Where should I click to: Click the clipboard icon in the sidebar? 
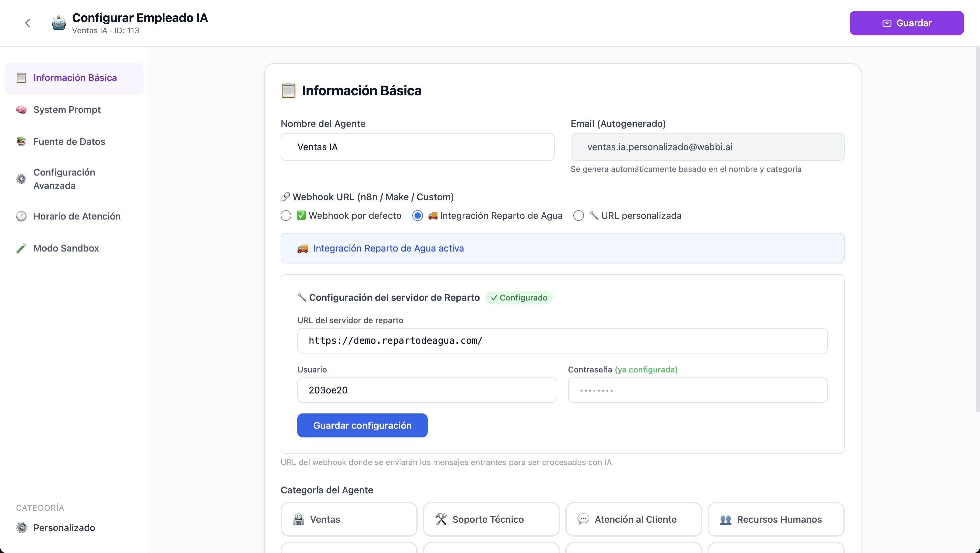[x=21, y=78]
